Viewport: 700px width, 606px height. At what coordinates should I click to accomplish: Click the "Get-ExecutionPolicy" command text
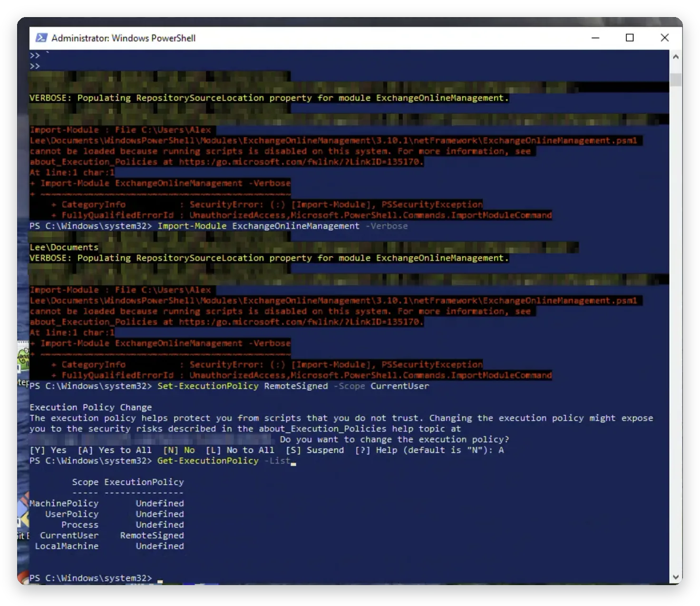208,460
